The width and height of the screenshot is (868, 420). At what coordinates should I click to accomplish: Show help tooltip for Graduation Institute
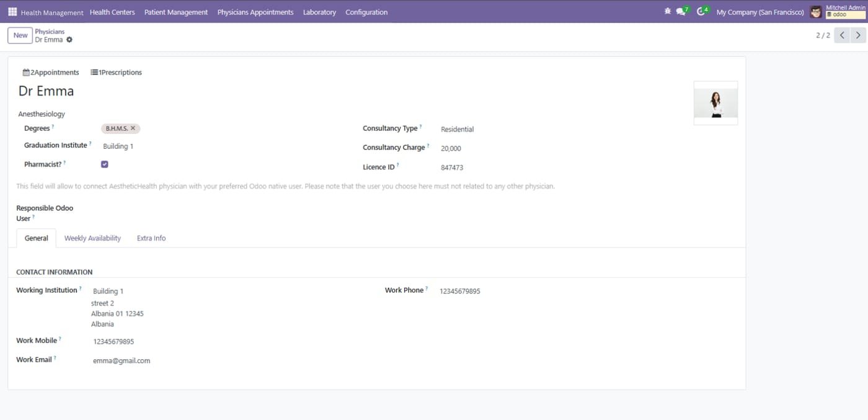tap(90, 143)
